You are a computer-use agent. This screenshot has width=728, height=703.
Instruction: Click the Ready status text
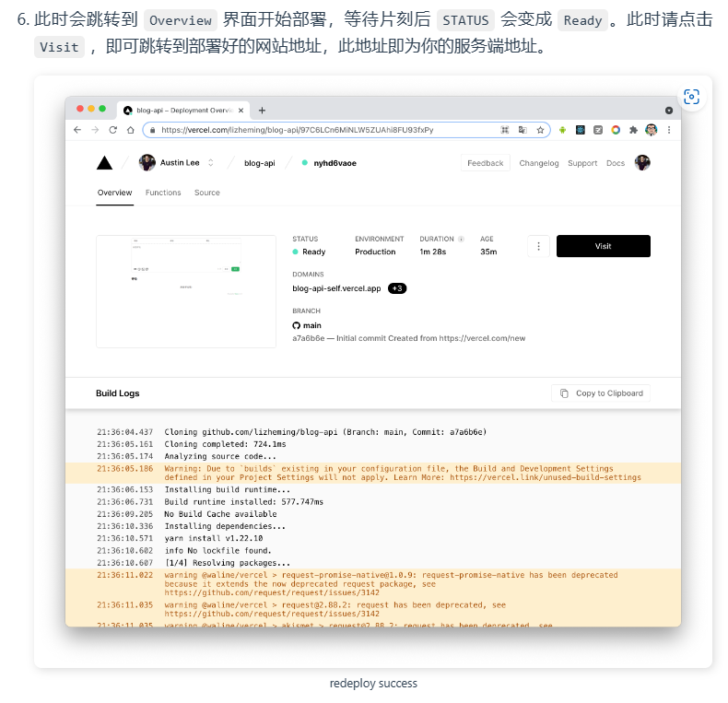click(x=314, y=252)
